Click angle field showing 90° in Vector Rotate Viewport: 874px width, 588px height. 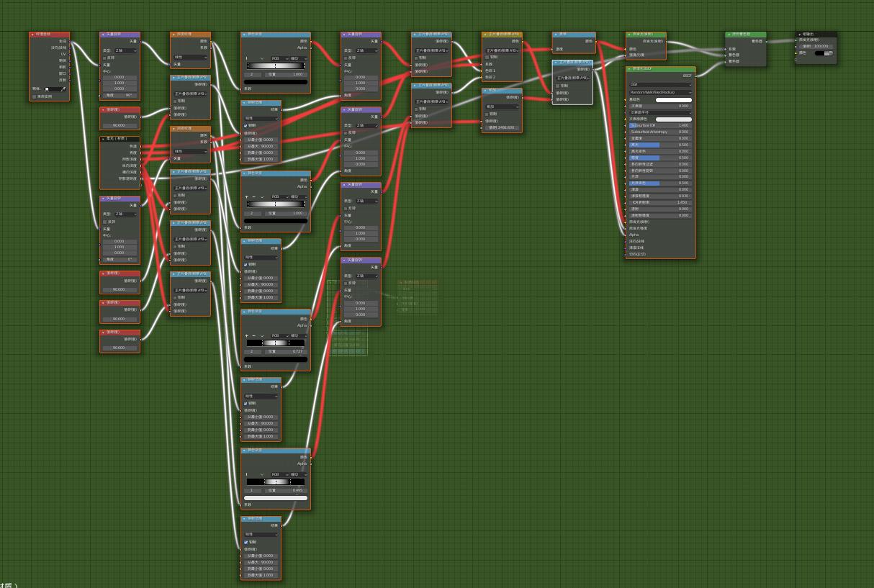point(120,95)
